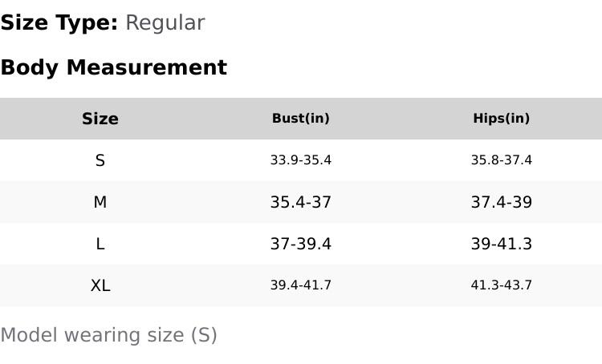The height and width of the screenshot is (364, 602).
Task: Select the Regular size type value
Action: click(165, 23)
